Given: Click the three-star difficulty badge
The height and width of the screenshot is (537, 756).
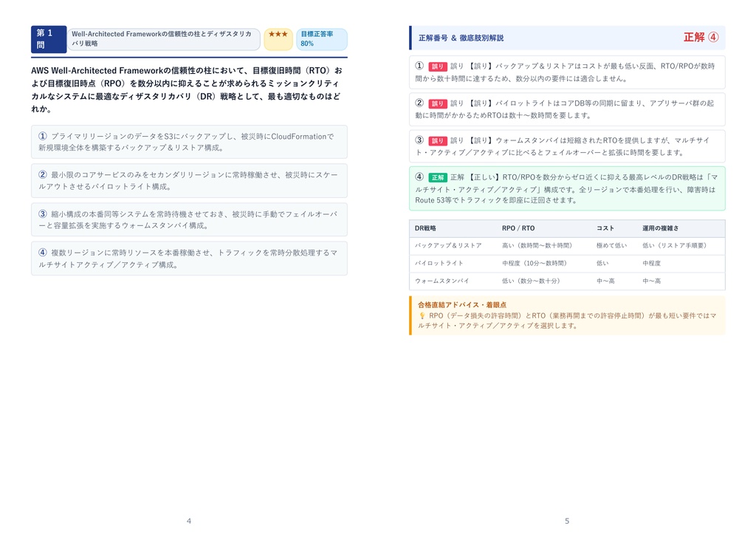Looking at the screenshot, I should click(278, 39).
